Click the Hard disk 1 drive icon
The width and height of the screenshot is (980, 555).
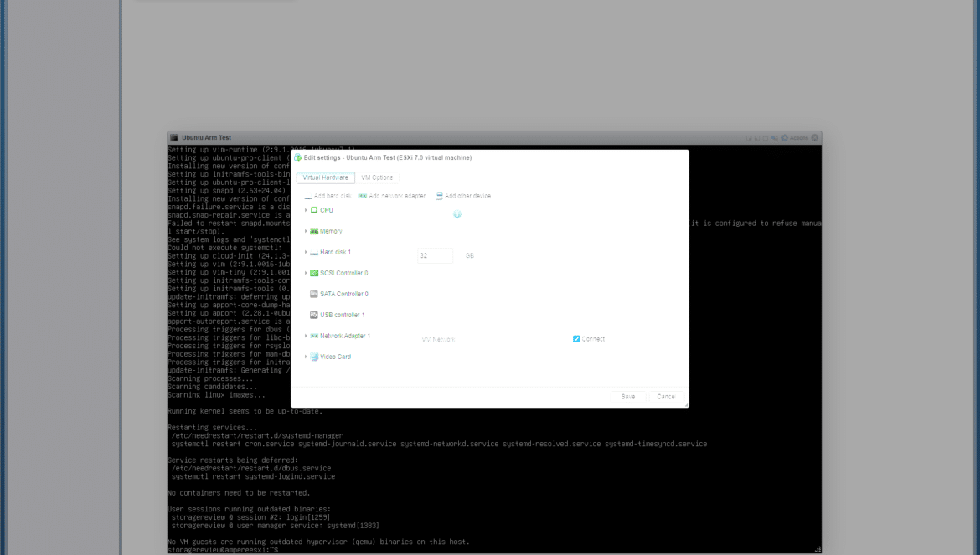(314, 252)
